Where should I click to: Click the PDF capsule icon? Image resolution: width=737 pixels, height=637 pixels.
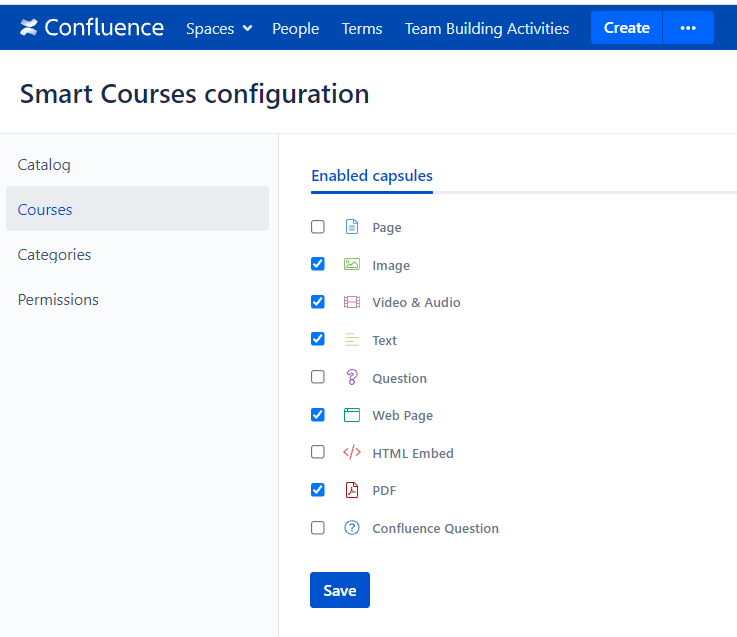(351, 490)
